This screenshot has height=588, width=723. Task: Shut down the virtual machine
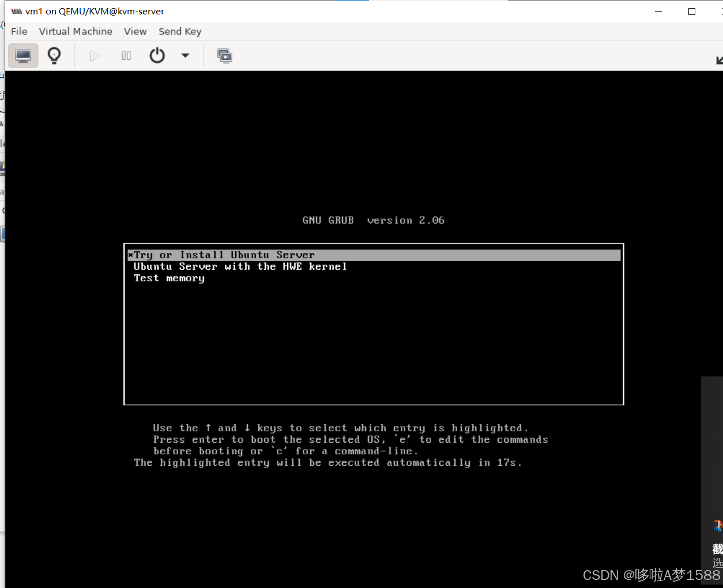(157, 56)
